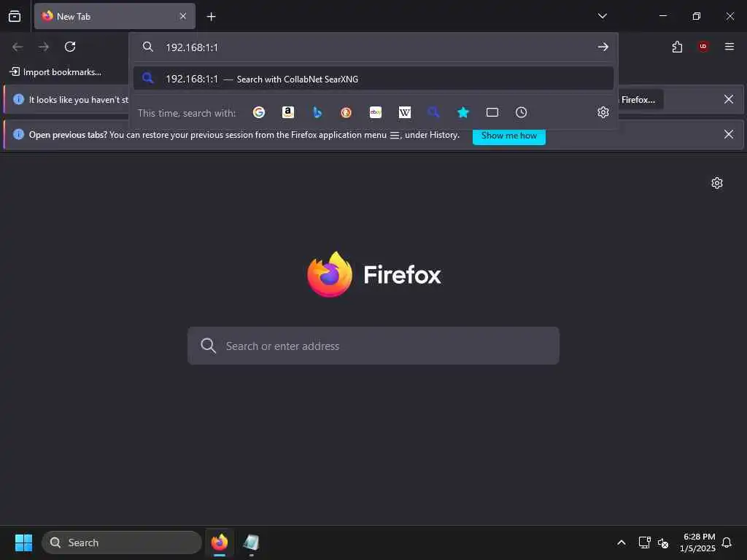Close the New Tab tab

(x=183, y=16)
